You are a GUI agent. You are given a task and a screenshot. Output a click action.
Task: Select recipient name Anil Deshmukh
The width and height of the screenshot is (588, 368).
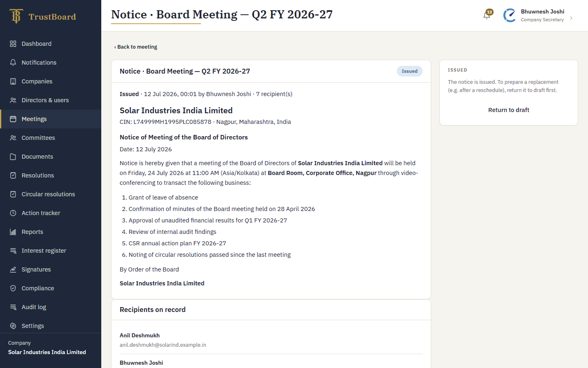[140, 335]
